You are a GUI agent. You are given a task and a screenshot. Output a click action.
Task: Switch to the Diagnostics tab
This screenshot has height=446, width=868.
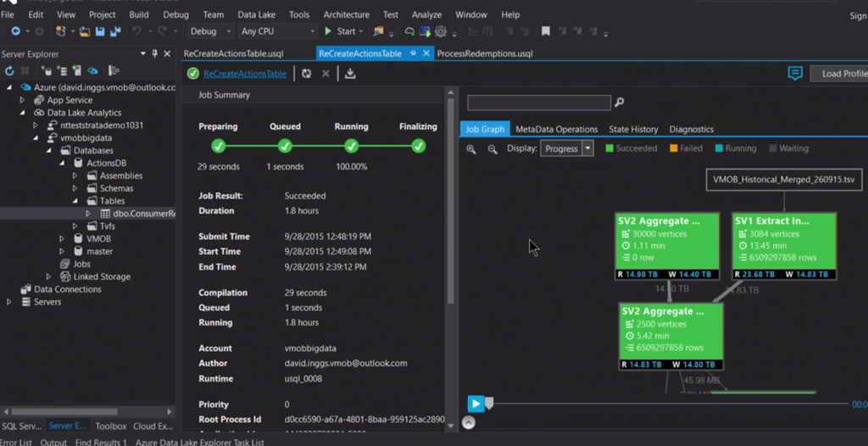pos(691,129)
